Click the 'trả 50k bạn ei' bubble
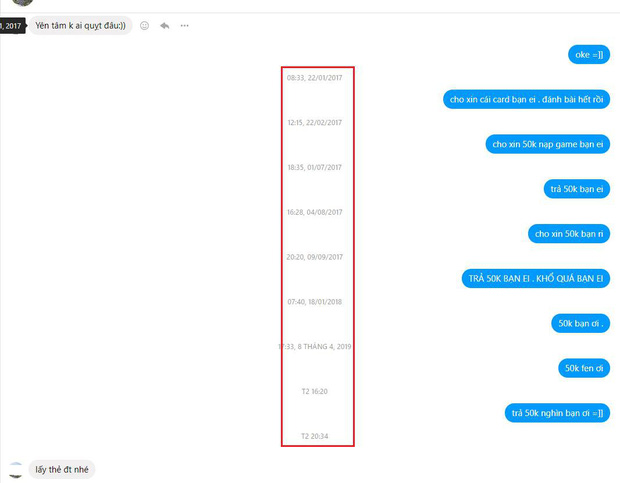The image size is (620, 483). point(576,189)
